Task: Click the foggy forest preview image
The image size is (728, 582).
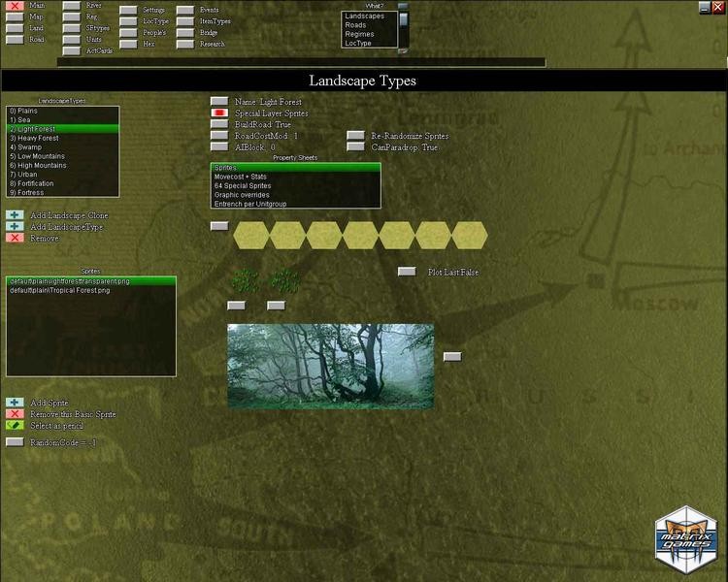Action: click(x=330, y=366)
